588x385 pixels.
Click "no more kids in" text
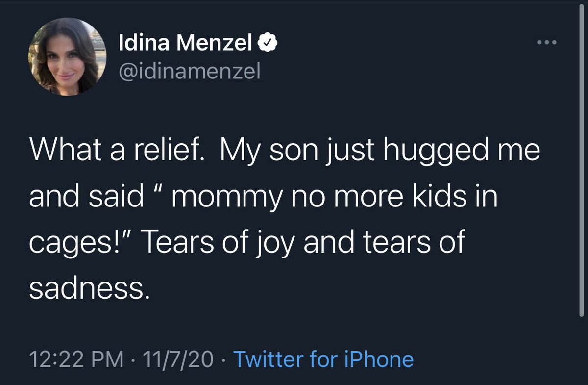click(396, 198)
